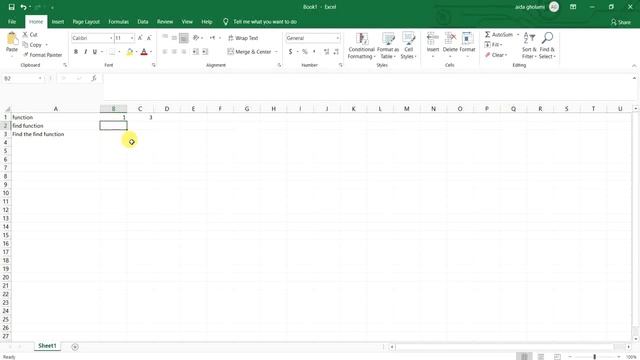Open the Calibri font name dropdown
Screen dimensions: 640x360
(x=111, y=38)
